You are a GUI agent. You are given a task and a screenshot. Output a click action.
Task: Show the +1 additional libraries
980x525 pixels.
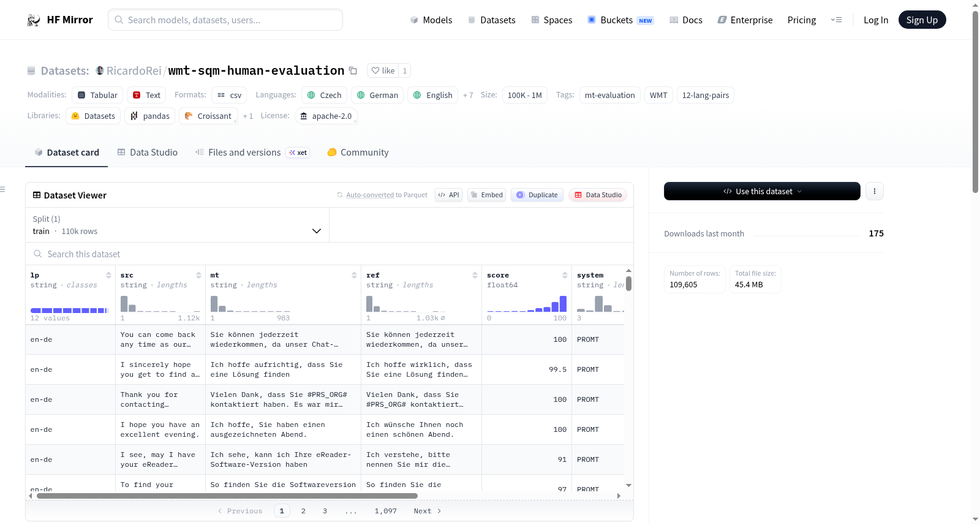(247, 116)
